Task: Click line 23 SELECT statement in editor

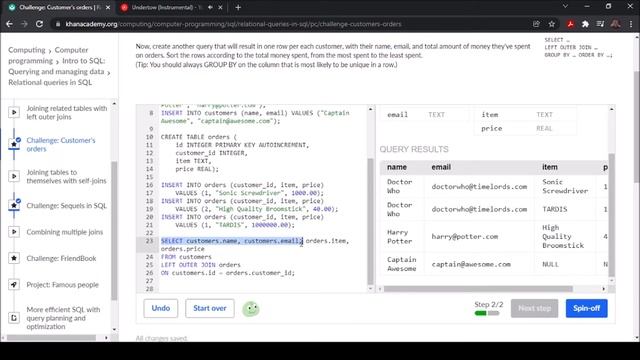Action: pyautogui.click(x=255, y=245)
